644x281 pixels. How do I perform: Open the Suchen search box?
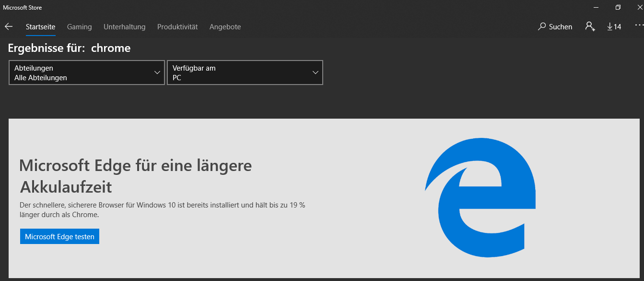[555, 27]
